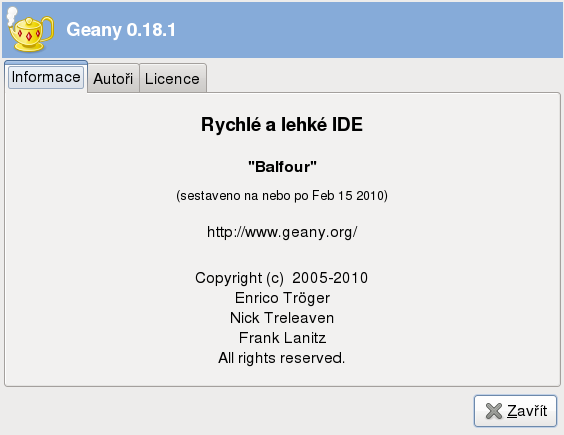Image resolution: width=564 pixels, height=435 pixels.
Task: Open the http://www.geany.org/ link
Action: [x=282, y=232]
